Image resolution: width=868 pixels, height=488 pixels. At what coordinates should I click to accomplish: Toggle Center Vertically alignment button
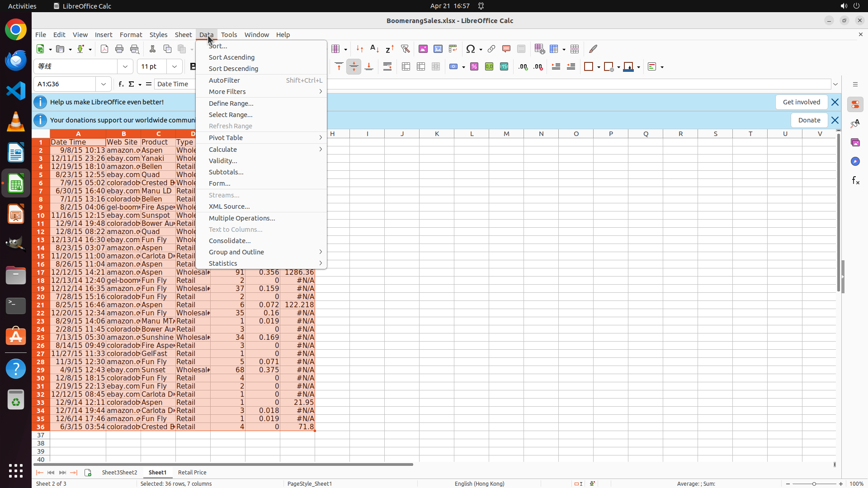tap(354, 67)
